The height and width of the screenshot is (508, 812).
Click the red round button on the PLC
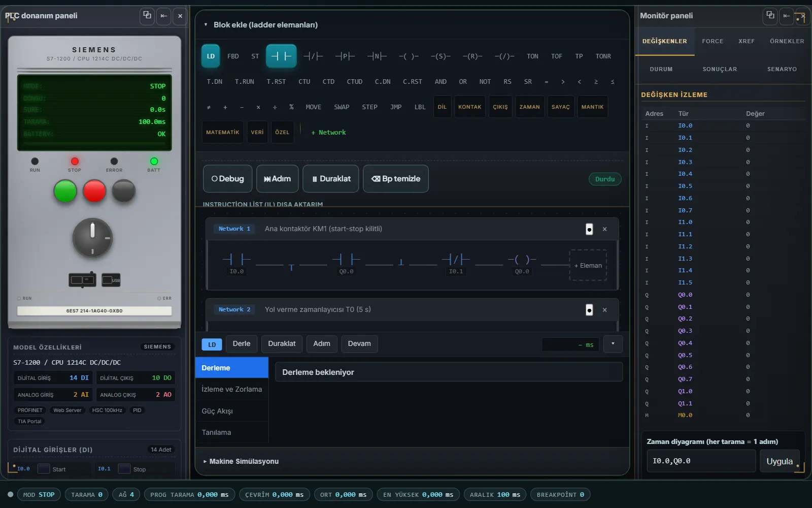coord(94,191)
